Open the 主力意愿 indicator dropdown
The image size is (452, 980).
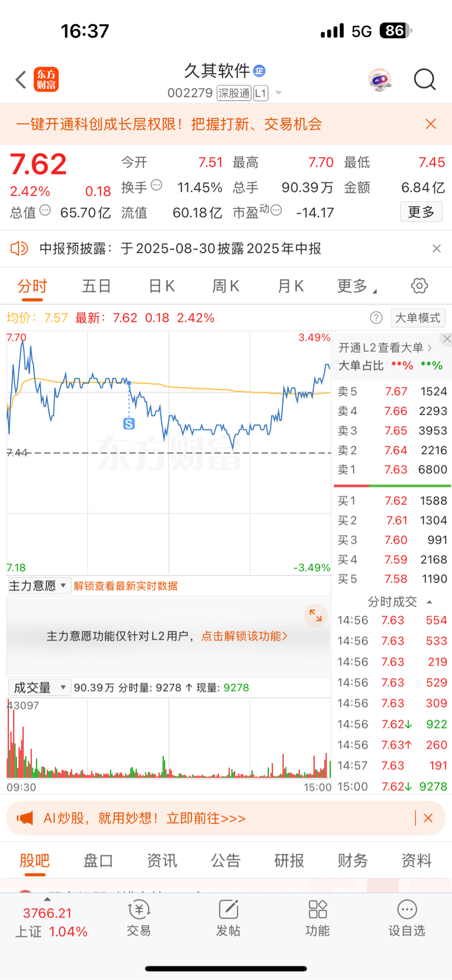(x=39, y=586)
